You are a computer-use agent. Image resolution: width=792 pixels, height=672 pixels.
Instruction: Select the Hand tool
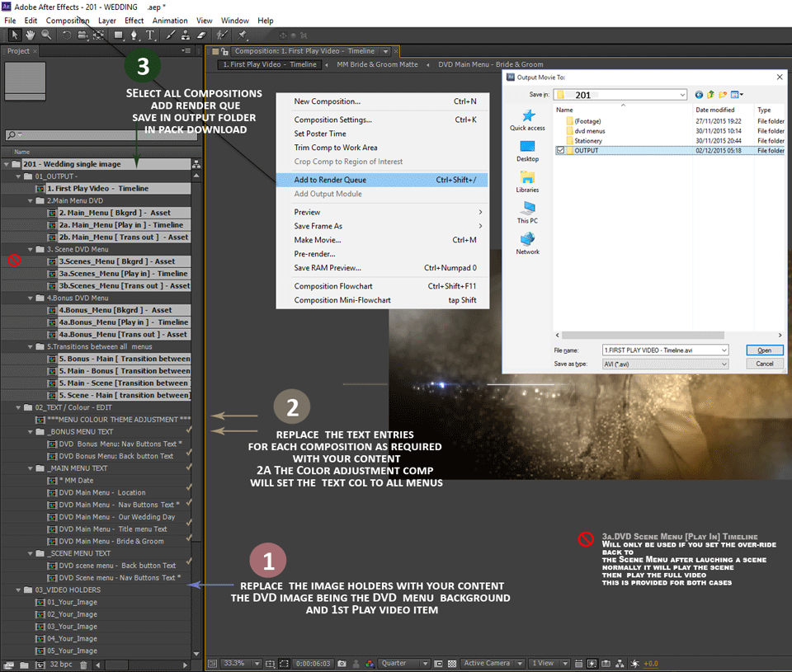click(31, 35)
